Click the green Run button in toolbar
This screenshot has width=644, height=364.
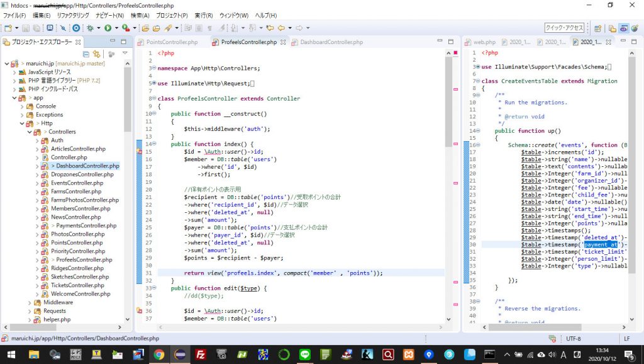[x=108, y=28]
